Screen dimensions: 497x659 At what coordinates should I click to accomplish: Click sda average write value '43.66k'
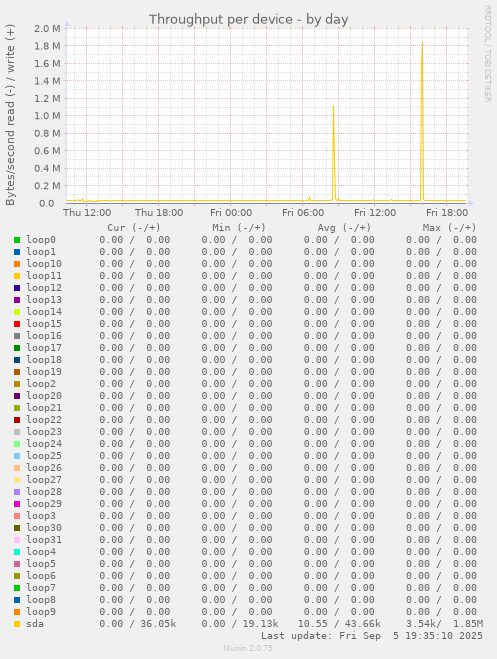pos(363,624)
